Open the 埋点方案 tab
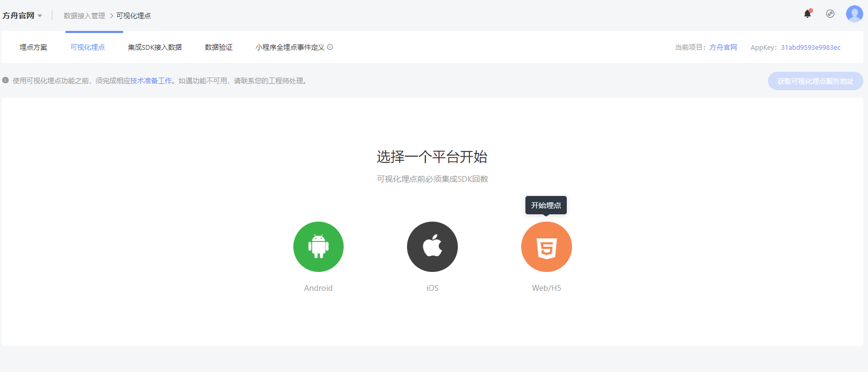 point(34,47)
